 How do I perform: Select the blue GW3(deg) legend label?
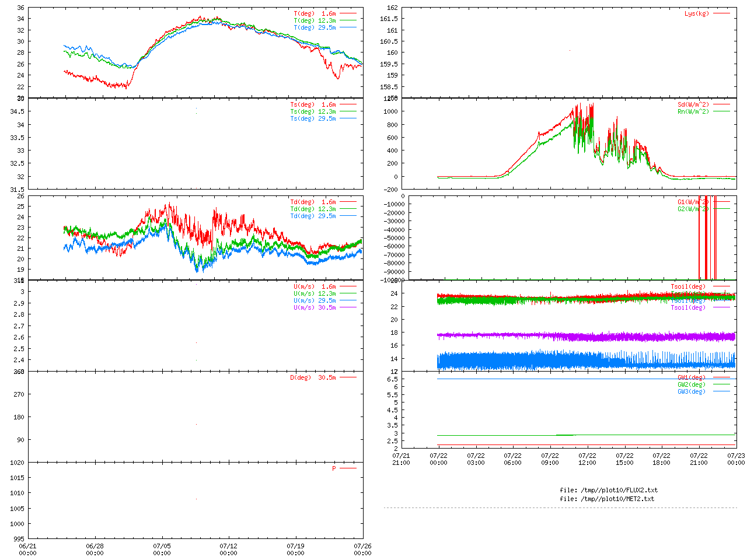click(691, 391)
